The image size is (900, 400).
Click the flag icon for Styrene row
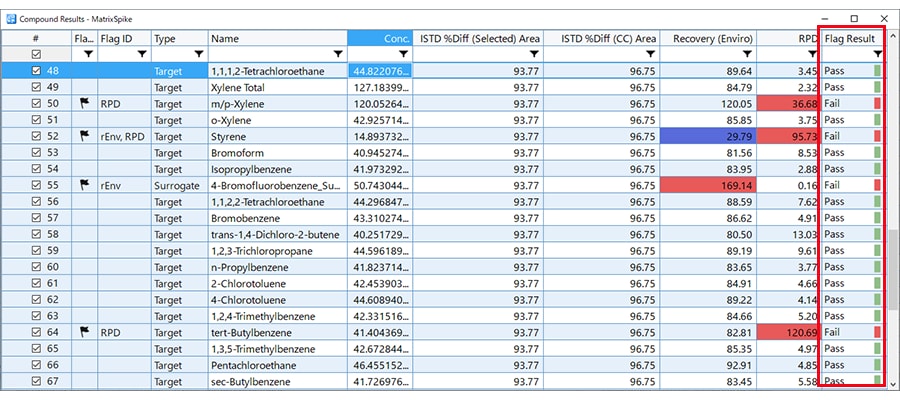click(84, 135)
